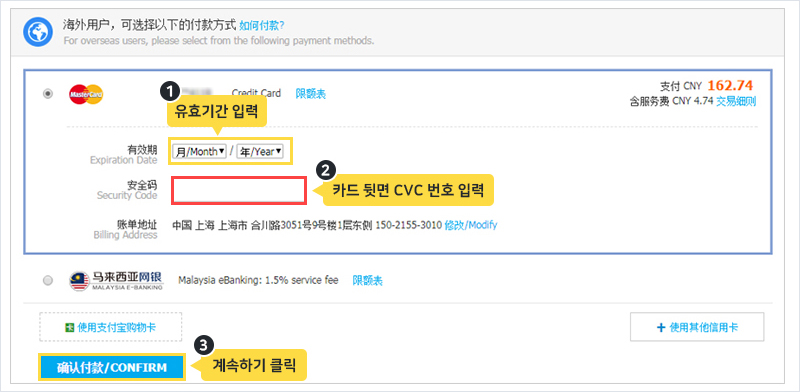The width and height of the screenshot is (800, 392).
Task: Click the 确认付款/CONFIRM button
Action: pyautogui.click(x=112, y=368)
